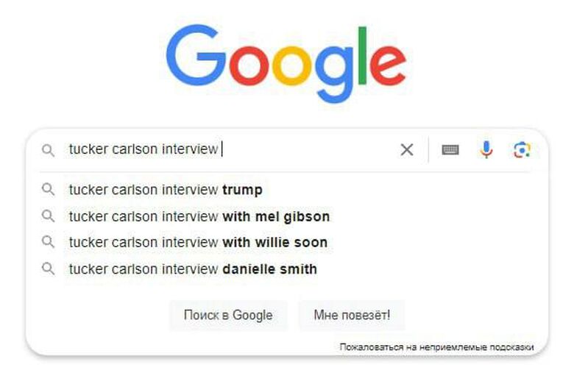Choose suggestion "with mel gibson"
Screen dimensions: 588x384
pyautogui.click(x=199, y=216)
